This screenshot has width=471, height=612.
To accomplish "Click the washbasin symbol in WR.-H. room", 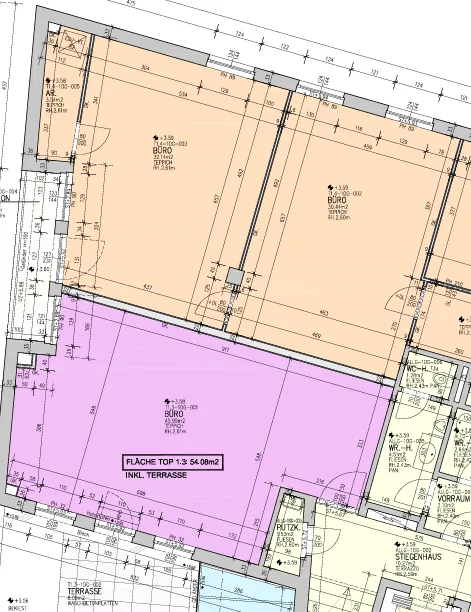I will coord(425,453).
